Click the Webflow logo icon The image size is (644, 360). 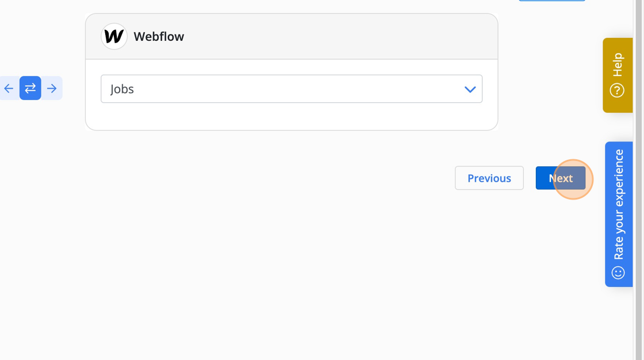[x=114, y=37]
